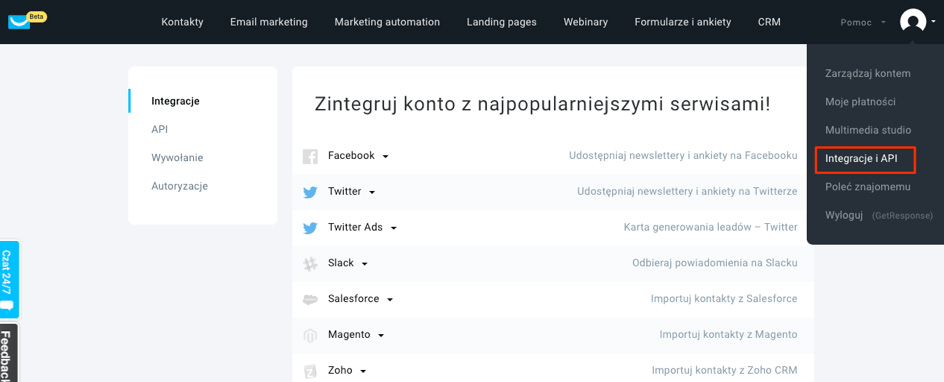This screenshot has width=944, height=382.
Task: Click the Facebook integration icon
Action: click(310, 156)
